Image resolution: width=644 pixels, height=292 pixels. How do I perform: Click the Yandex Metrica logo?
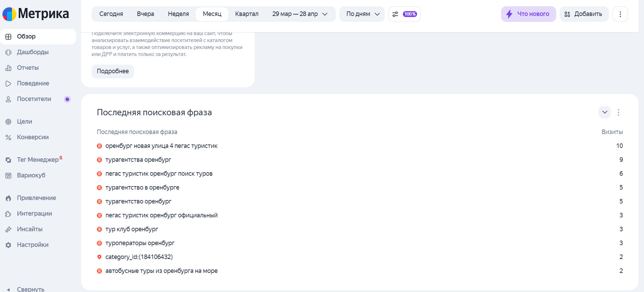(x=36, y=14)
